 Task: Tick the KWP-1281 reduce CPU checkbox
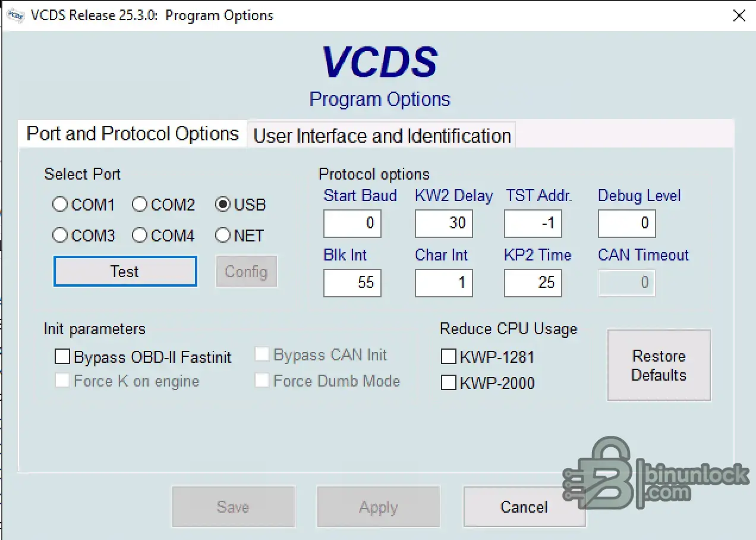(x=449, y=357)
